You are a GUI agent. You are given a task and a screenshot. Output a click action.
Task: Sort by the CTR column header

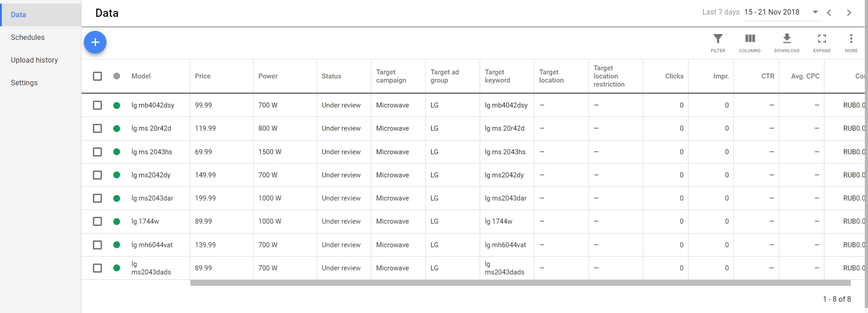768,76
